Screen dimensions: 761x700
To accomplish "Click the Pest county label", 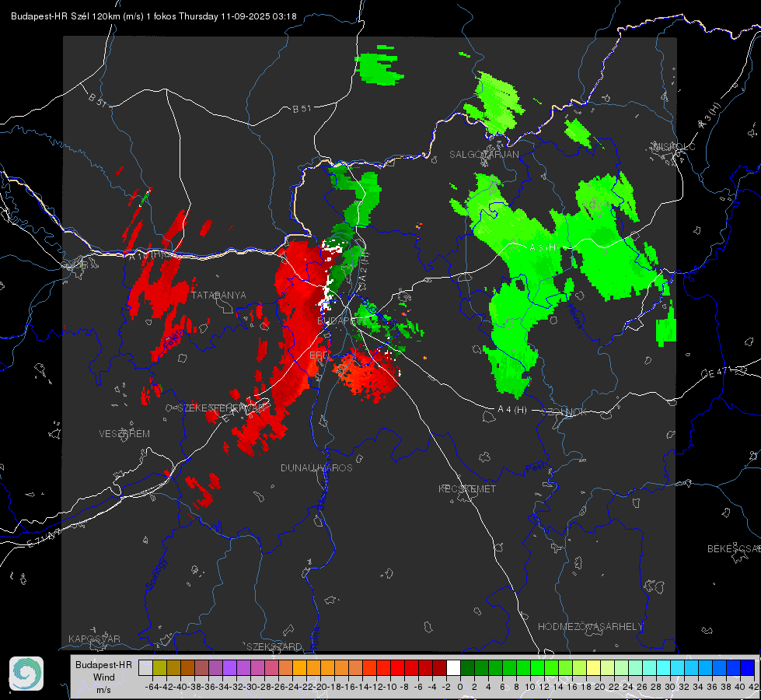I will pos(536,467).
